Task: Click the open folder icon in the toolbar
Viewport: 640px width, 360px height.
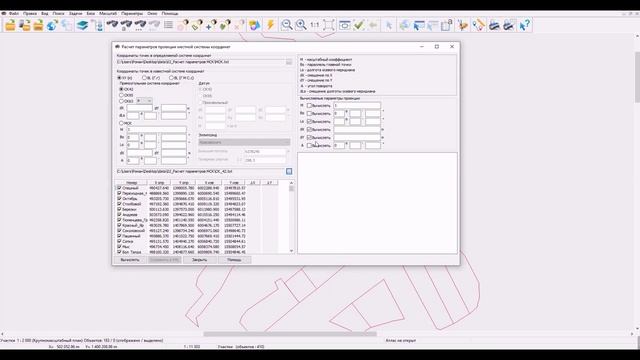Action: coord(10,25)
